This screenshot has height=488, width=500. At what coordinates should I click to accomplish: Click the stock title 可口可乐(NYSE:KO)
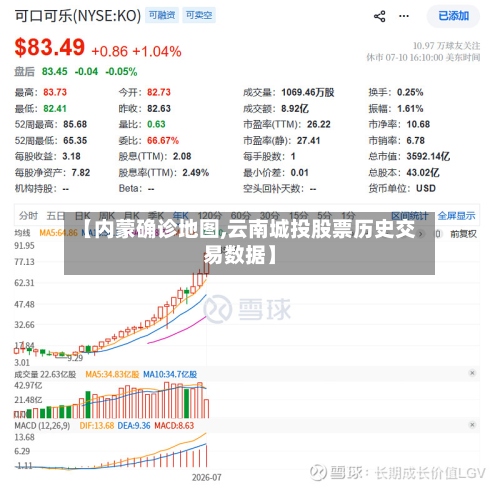(78, 16)
